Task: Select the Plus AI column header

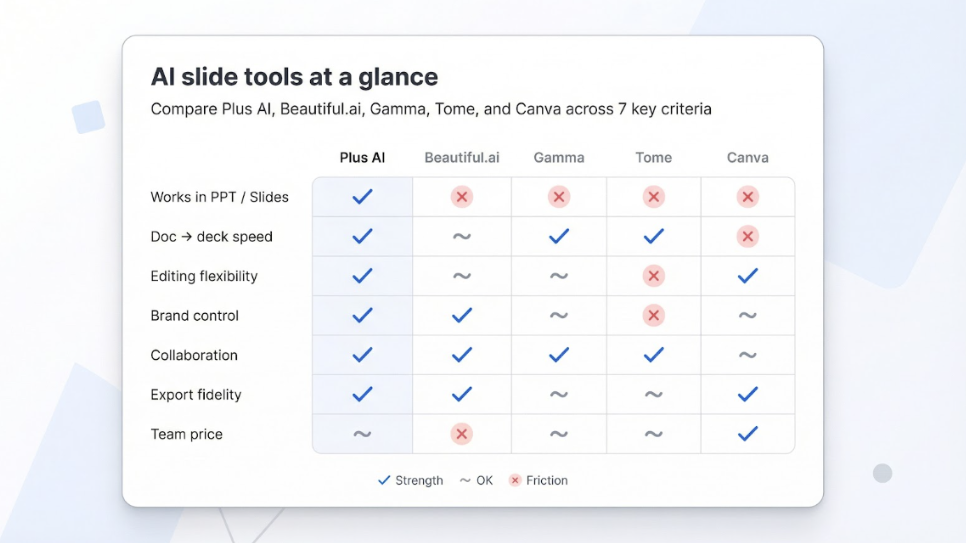Action: (362, 158)
